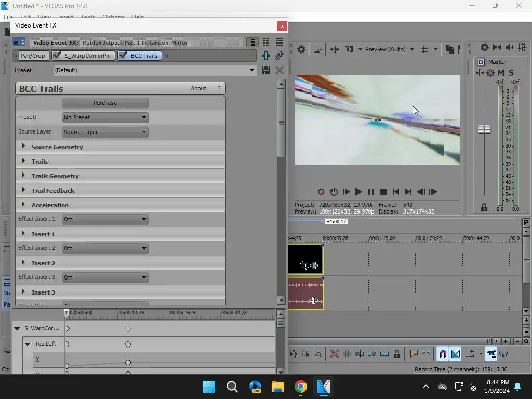Open the Preset (Default) dropdown
Screen dimensions: 532x399
[155, 70]
